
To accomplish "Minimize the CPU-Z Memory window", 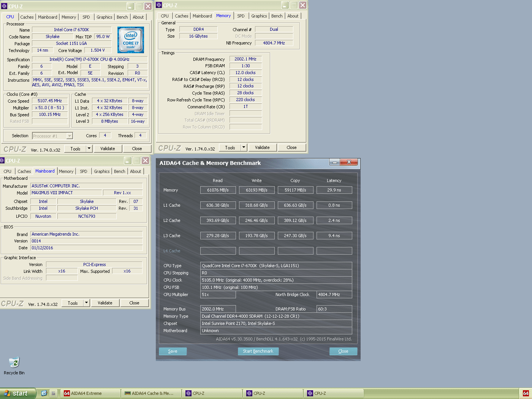I will 285,5.
